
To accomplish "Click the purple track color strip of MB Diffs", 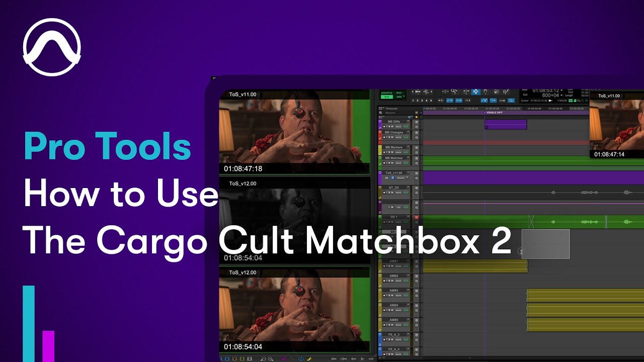I will [x=380, y=124].
